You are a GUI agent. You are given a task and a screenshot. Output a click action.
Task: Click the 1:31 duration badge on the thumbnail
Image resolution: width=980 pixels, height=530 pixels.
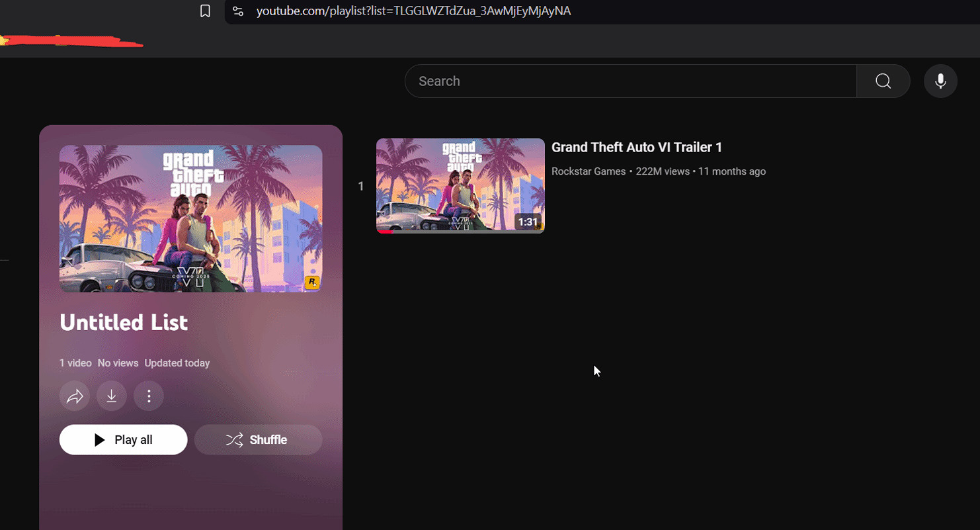(528, 222)
